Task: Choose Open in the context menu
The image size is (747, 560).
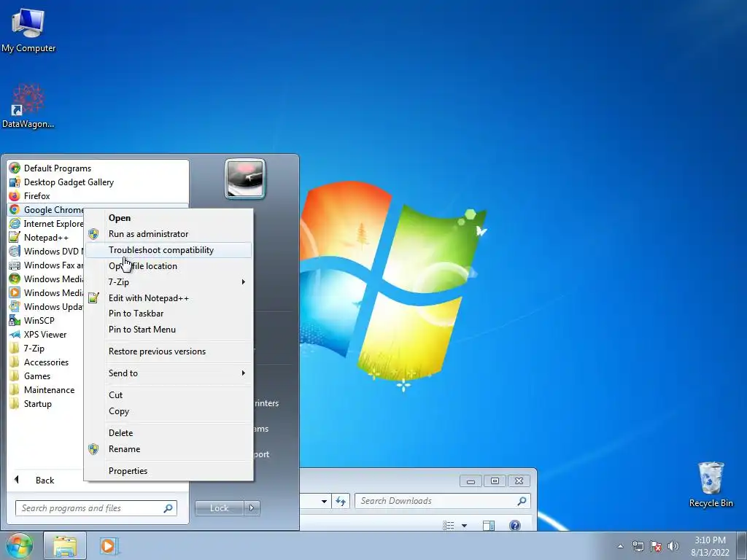Action: [169, 217]
